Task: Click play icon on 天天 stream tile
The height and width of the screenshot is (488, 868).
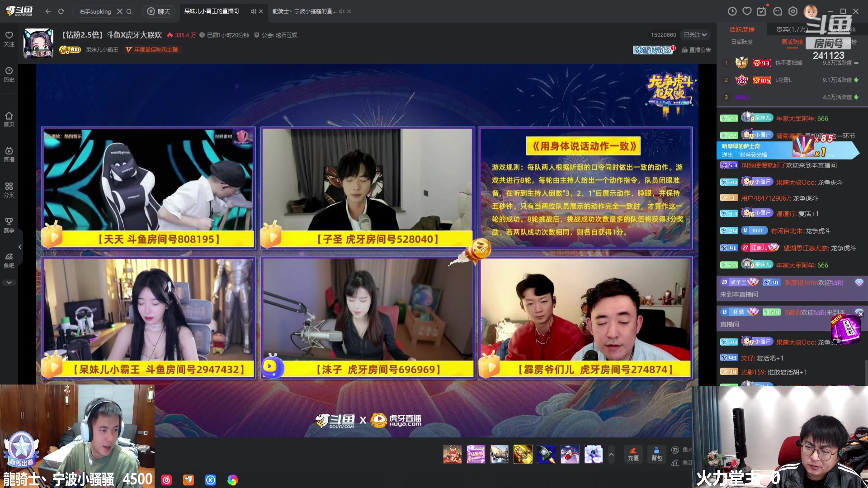Action: [52, 235]
